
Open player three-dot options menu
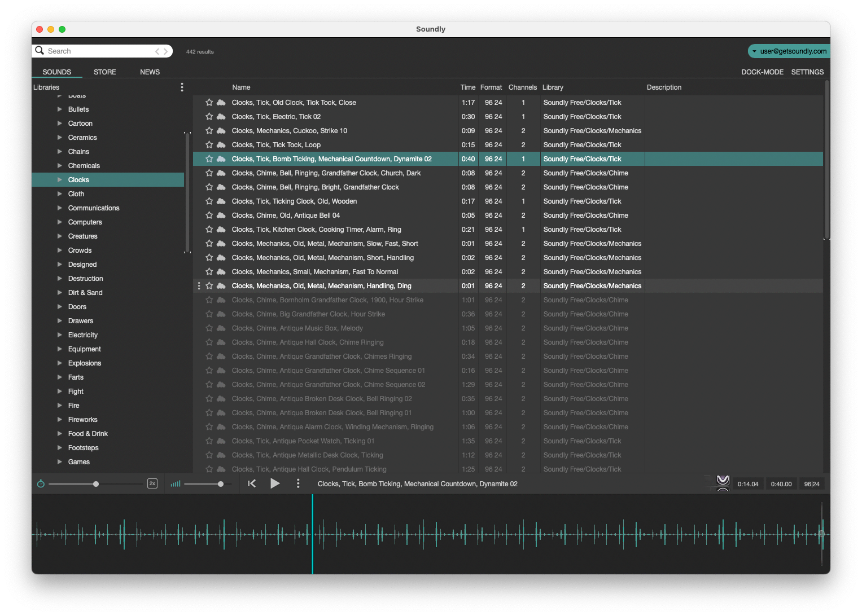pyautogui.click(x=298, y=483)
